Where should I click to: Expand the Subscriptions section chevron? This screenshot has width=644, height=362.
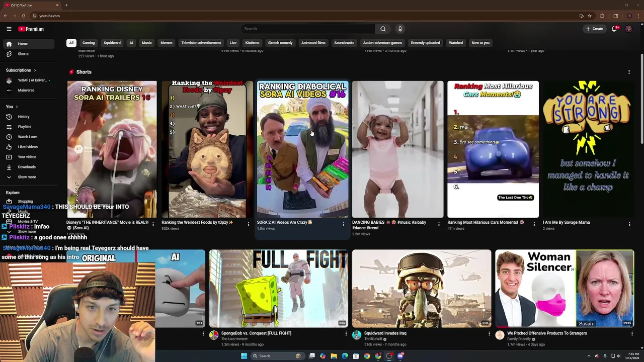35,70
